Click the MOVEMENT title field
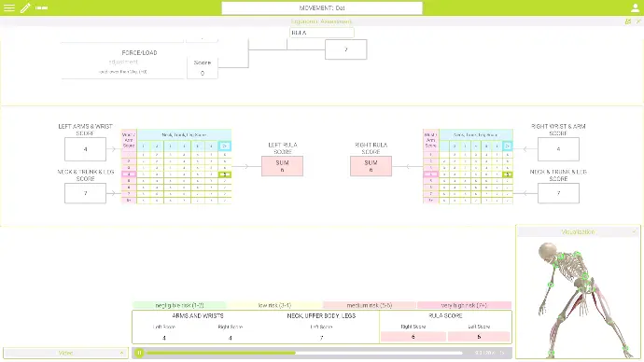644x362 pixels. 322,8
